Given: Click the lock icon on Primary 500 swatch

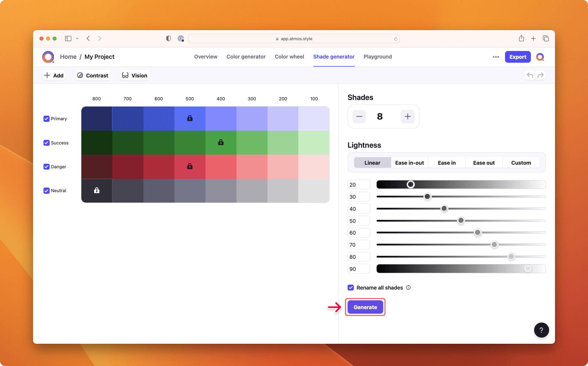Looking at the screenshot, I should tap(190, 118).
